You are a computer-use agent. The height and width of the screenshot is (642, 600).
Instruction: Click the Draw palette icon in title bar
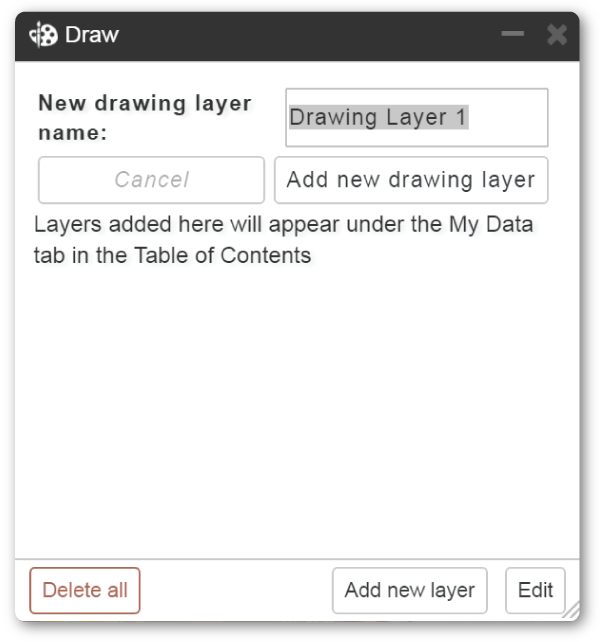[x=43, y=35]
